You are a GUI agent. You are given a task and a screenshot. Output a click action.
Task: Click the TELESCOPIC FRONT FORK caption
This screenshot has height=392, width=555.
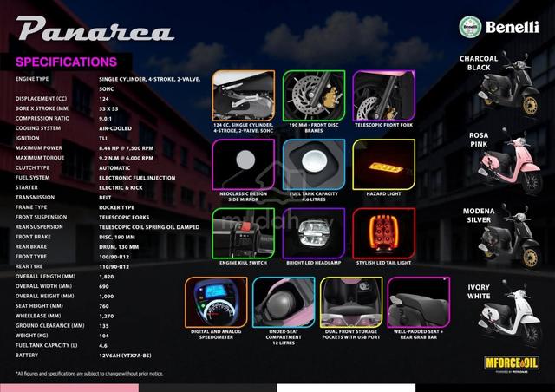[383, 126]
